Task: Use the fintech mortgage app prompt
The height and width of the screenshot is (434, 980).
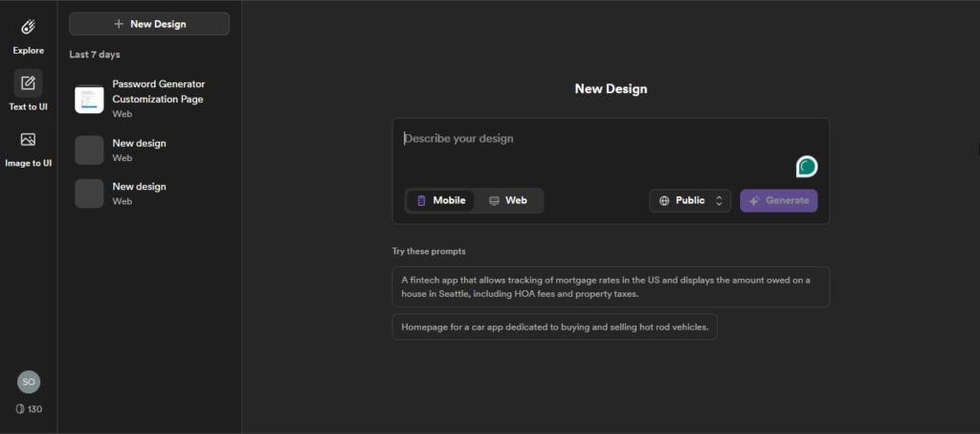Action: pyautogui.click(x=610, y=286)
